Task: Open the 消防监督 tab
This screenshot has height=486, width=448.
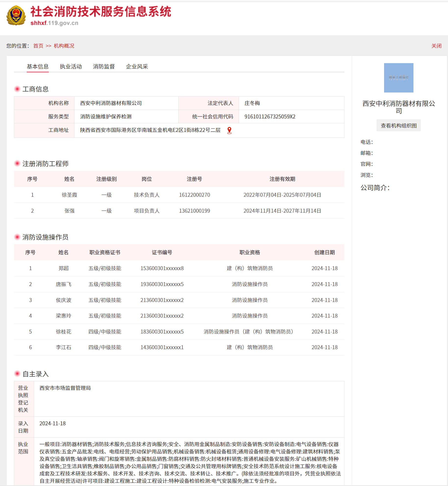Action: 104,67
